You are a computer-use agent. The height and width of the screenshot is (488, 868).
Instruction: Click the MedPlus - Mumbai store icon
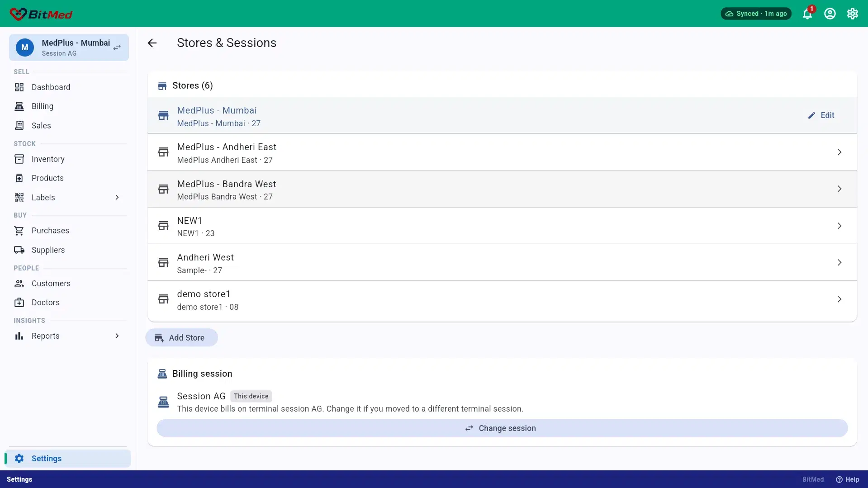[163, 116]
